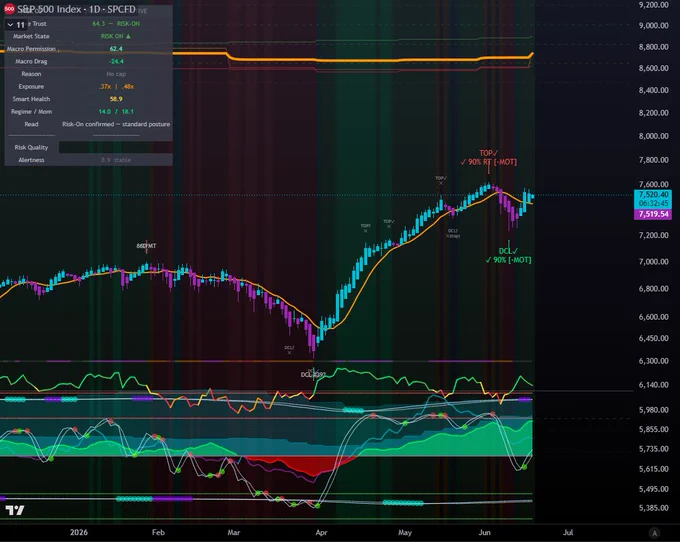The width and height of the screenshot is (680, 542).
Task: Click the Macro Drag value -24.4
Action: tap(116, 62)
